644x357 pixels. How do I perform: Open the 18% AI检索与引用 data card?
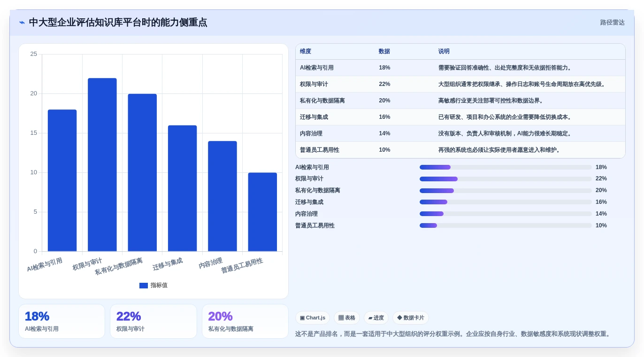point(61,321)
